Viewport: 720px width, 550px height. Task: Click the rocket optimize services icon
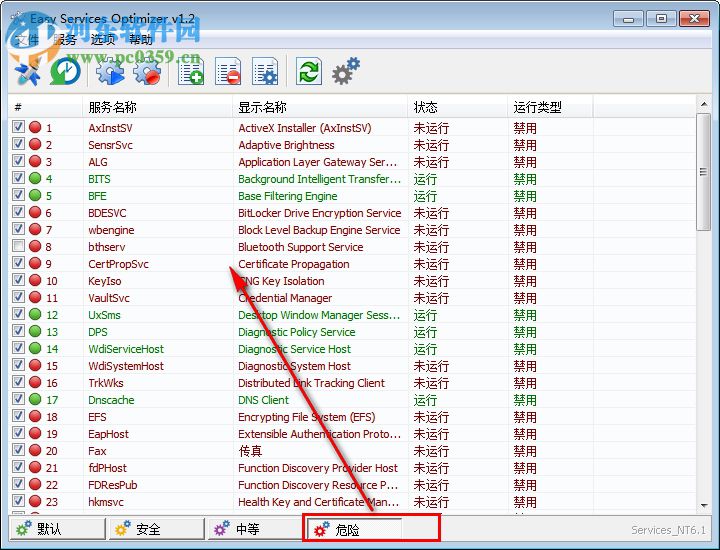28,72
